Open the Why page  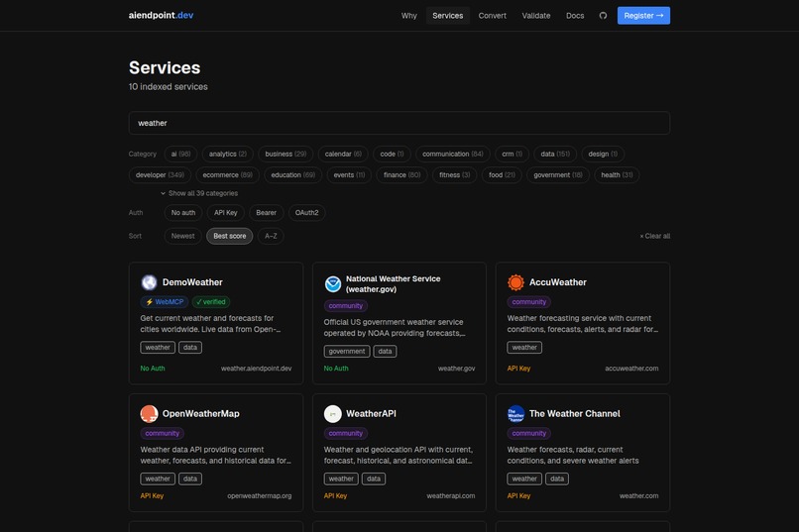pos(408,16)
